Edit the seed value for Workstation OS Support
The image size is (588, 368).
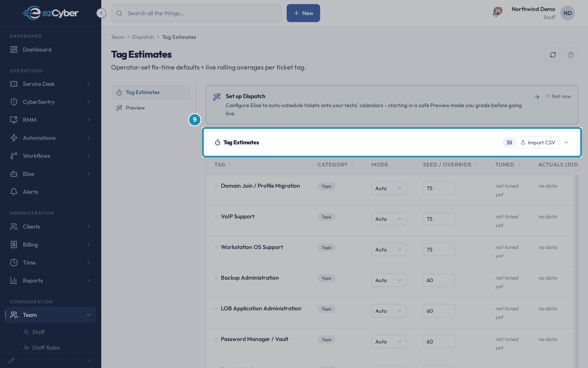click(x=439, y=249)
